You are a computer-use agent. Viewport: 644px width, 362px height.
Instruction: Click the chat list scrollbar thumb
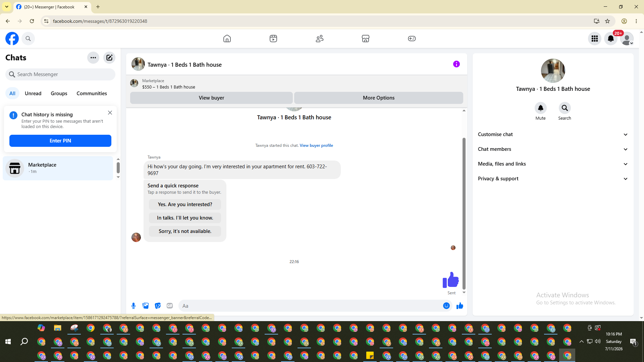point(118,167)
